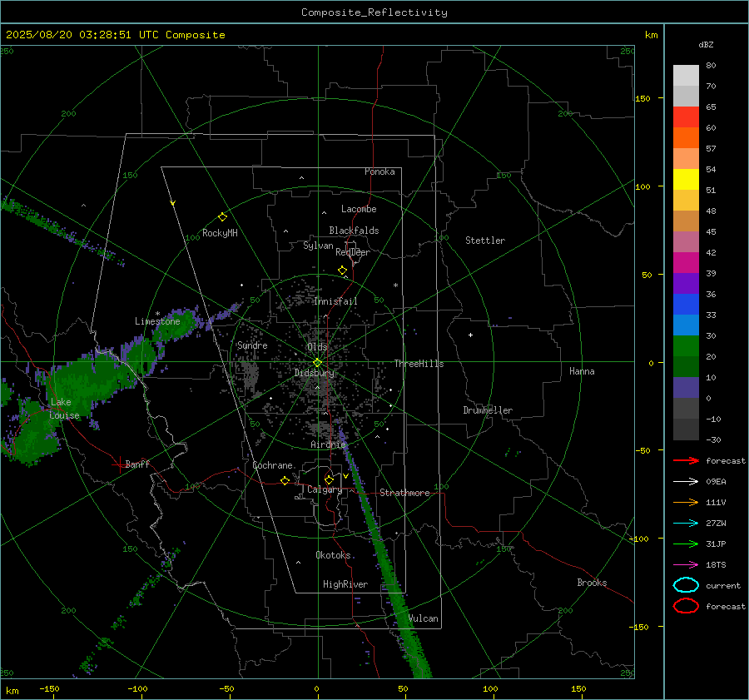Viewport: 749px width, 700px height.
Task: Pick the red 60–65 dBZ swatch
Action: pyautogui.click(x=686, y=117)
